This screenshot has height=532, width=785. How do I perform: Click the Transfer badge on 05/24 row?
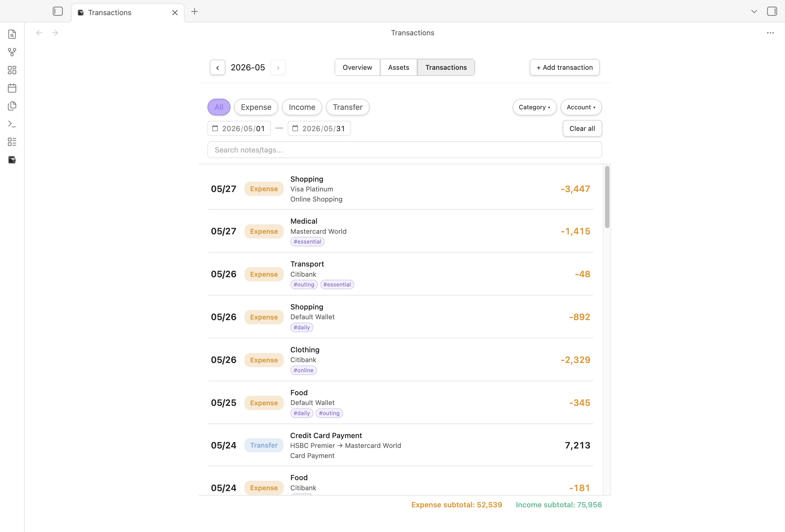tap(264, 445)
